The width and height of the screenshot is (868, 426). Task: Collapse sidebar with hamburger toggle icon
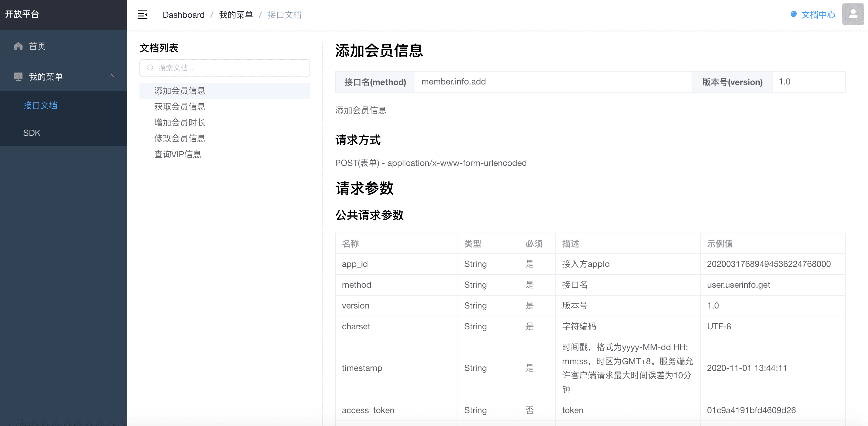[x=143, y=15]
